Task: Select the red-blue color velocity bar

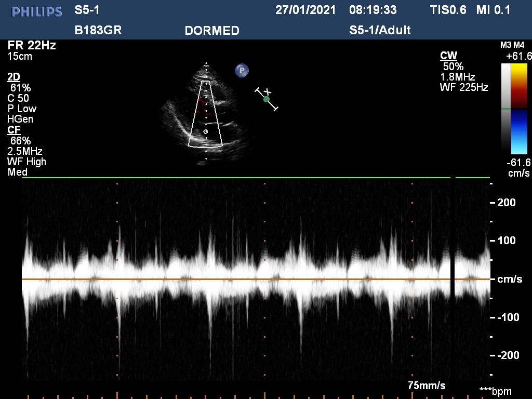Action: tap(519, 108)
